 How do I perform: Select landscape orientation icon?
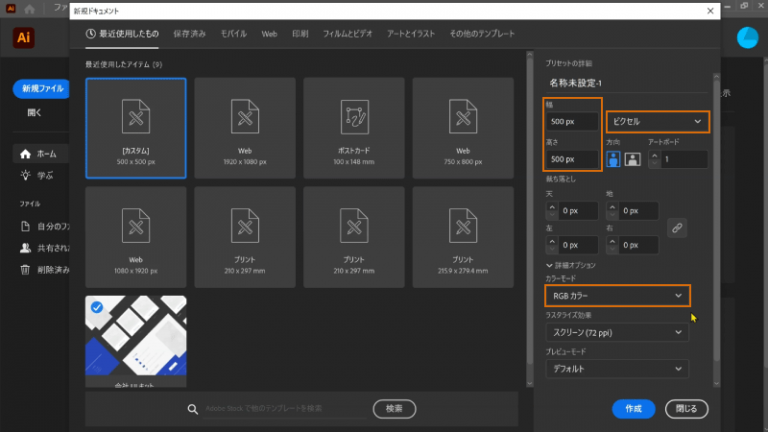point(632,159)
